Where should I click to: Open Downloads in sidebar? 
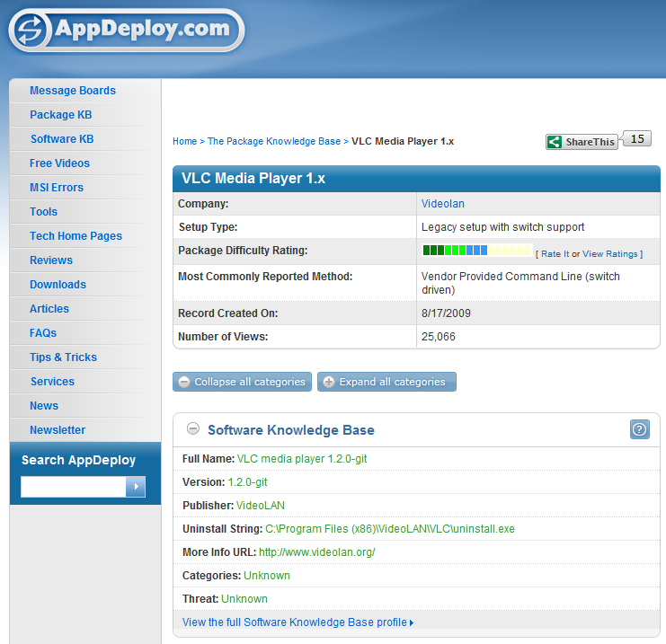(x=58, y=284)
